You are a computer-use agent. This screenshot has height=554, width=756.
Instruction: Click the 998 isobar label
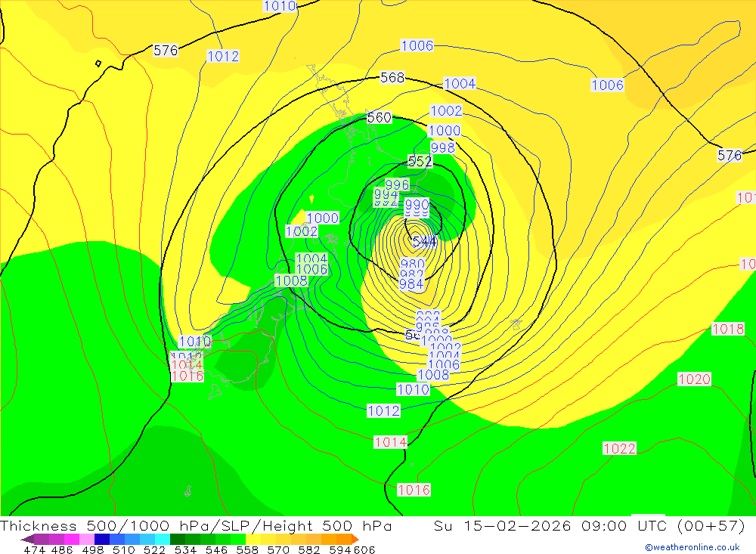pyautogui.click(x=442, y=147)
